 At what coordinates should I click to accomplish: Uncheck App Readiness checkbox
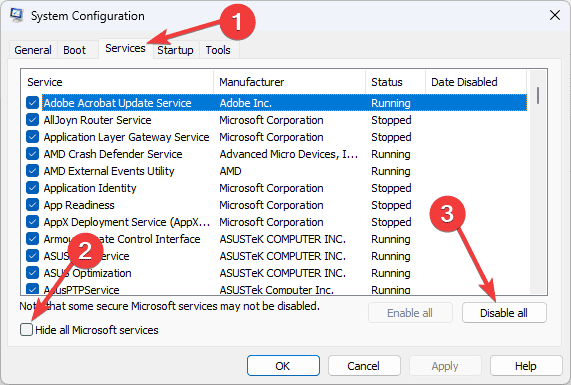(x=32, y=205)
